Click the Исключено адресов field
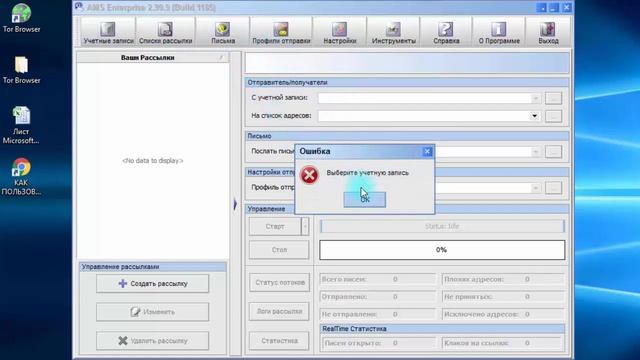640x360 pixels. (x=503, y=314)
